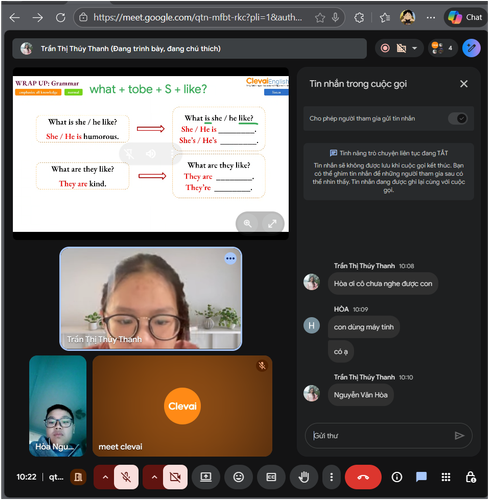Close the in-call messages panel
Image resolution: width=489 pixels, height=500 pixels.
pos(464,84)
